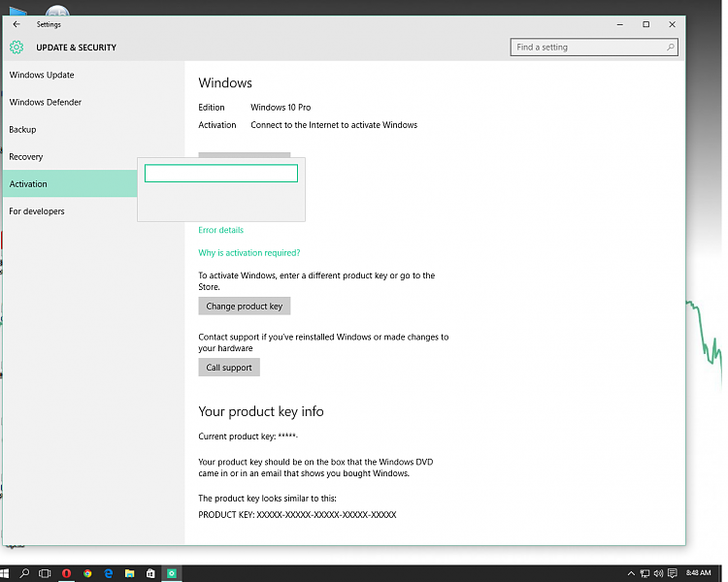Open the Error details link
Screen dimensions: 728x582
220,230
